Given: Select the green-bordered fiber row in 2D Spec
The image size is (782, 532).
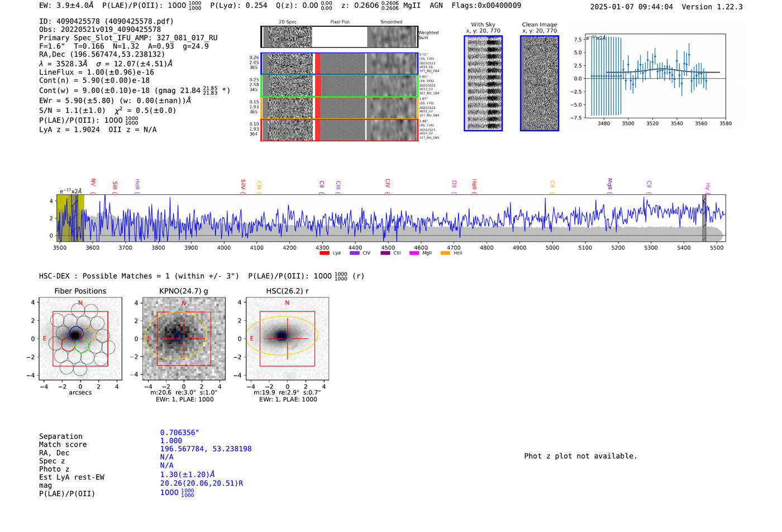Looking at the screenshot, I should [340, 86].
